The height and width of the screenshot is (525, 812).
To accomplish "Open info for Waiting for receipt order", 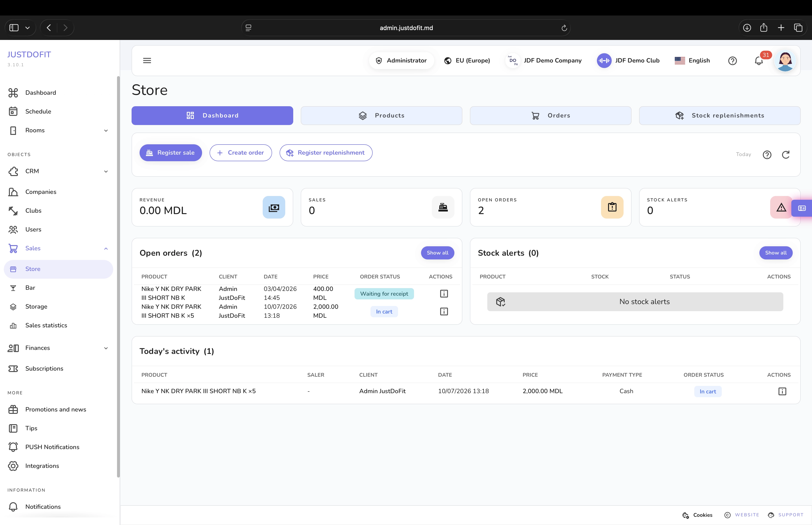I will tap(444, 294).
